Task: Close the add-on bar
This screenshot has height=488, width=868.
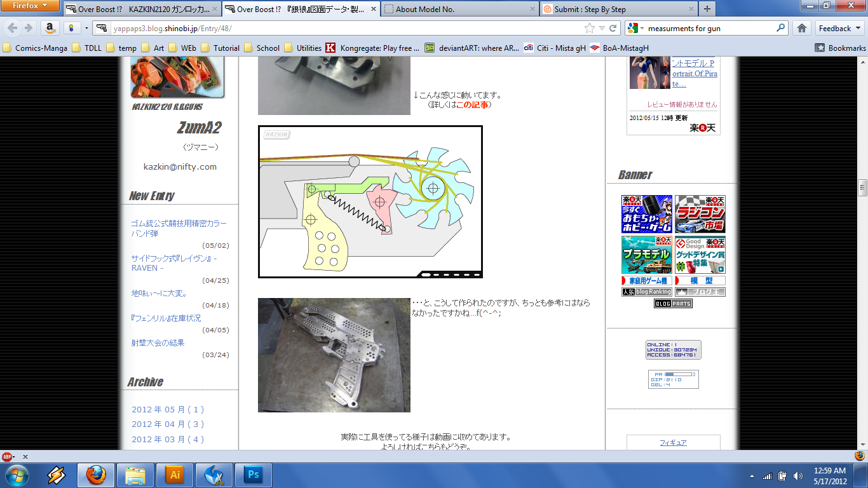Action: pos(25,456)
